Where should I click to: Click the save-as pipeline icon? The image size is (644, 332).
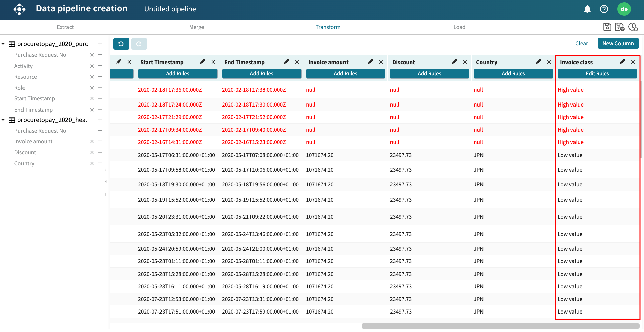coord(619,27)
